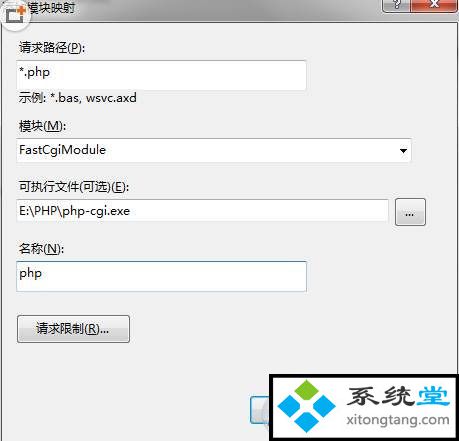Click the 请求路径(P) label

pos(52,48)
